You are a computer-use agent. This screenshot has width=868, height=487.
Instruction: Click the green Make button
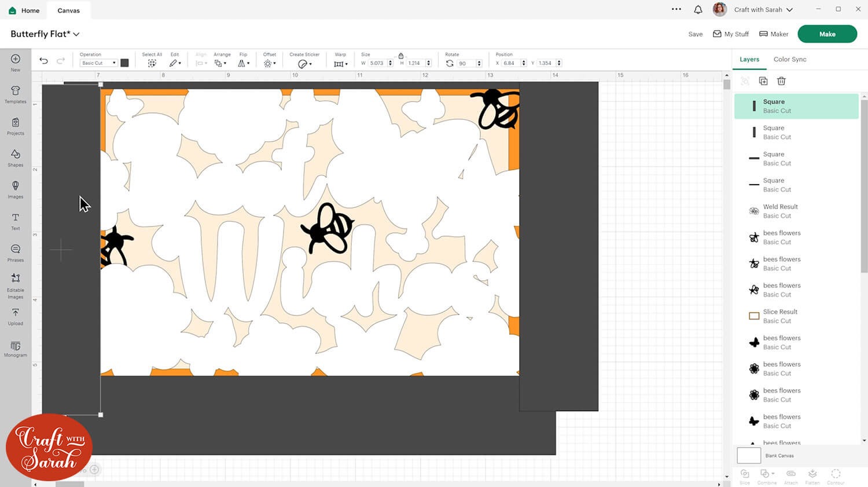pos(826,34)
